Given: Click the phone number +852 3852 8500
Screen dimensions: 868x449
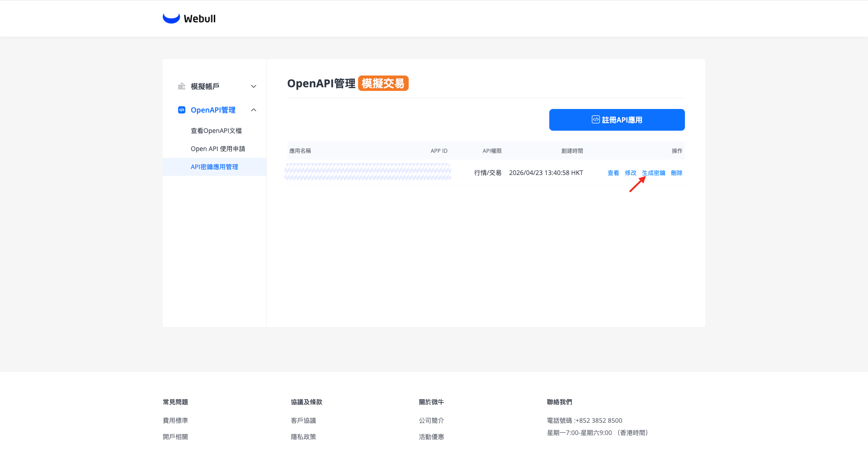Looking at the screenshot, I should point(599,421).
